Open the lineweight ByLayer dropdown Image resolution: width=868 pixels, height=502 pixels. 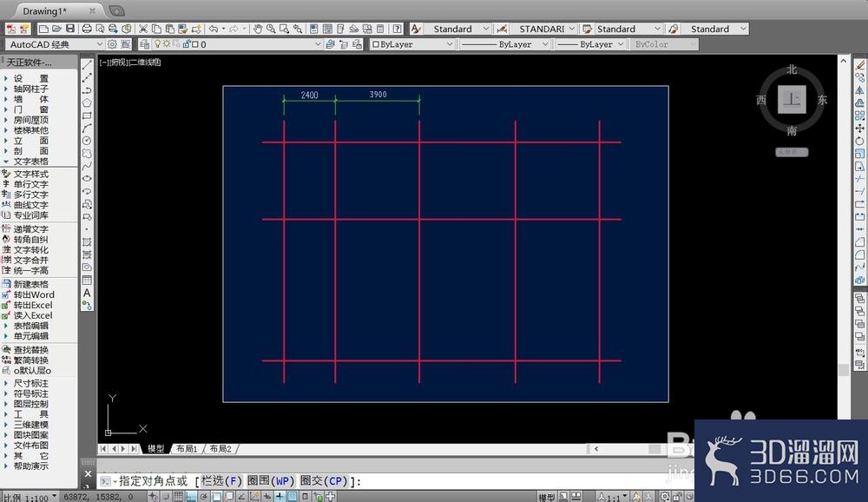[x=621, y=44]
